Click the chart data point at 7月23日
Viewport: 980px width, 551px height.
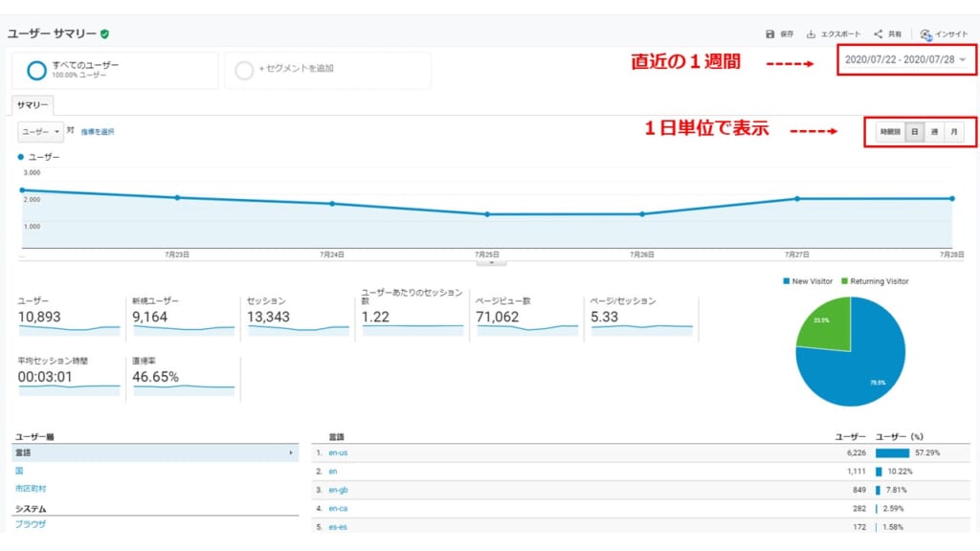tap(177, 197)
